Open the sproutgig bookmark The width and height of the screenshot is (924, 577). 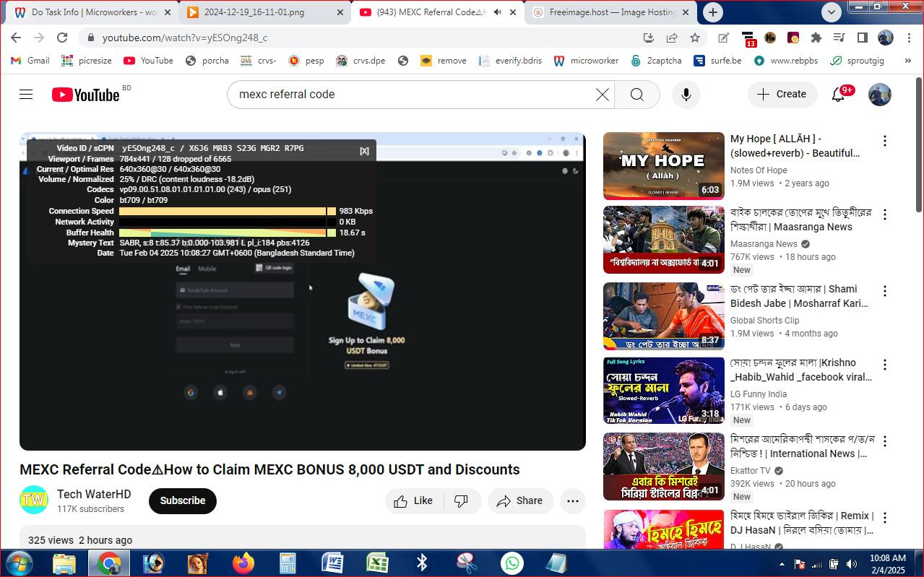click(x=858, y=61)
